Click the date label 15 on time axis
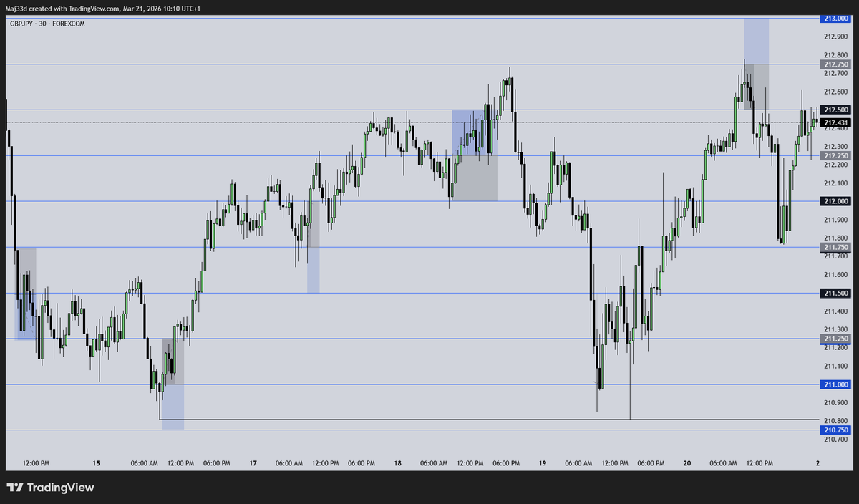This screenshot has width=859, height=504. tap(96, 463)
